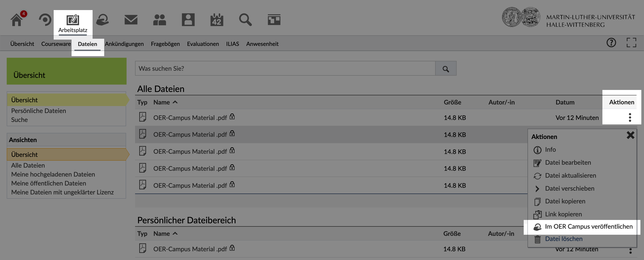Choose Datei löschen in actions menu
The image size is (644, 260).
click(563, 239)
